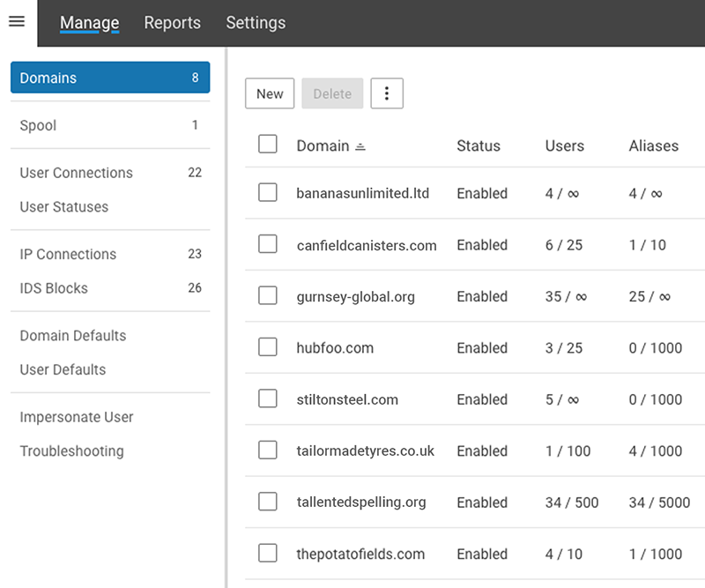Open Troubleshooting in sidebar
The width and height of the screenshot is (705, 588).
pyautogui.click(x=110, y=450)
